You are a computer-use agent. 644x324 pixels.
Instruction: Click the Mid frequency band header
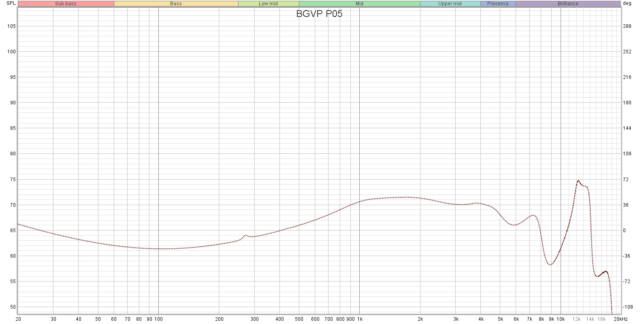[360, 4]
